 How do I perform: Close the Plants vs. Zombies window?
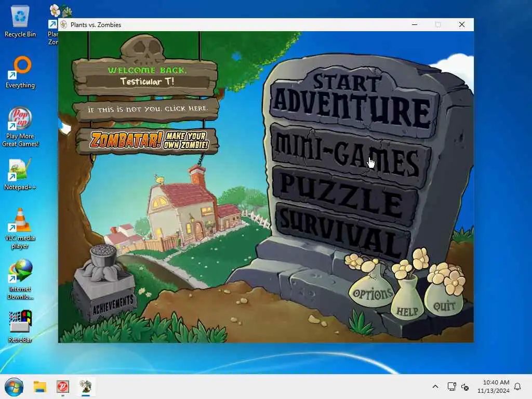coord(462,24)
